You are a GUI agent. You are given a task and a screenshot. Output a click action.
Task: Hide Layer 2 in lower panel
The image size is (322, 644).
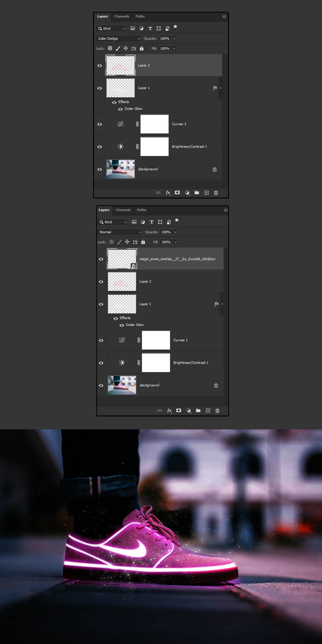[x=101, y=282]
